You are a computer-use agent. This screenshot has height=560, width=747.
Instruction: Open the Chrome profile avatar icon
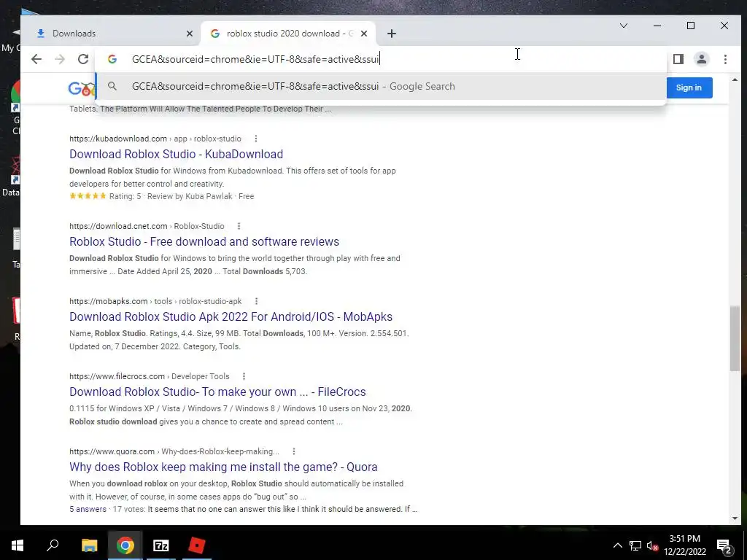[702, 59]
